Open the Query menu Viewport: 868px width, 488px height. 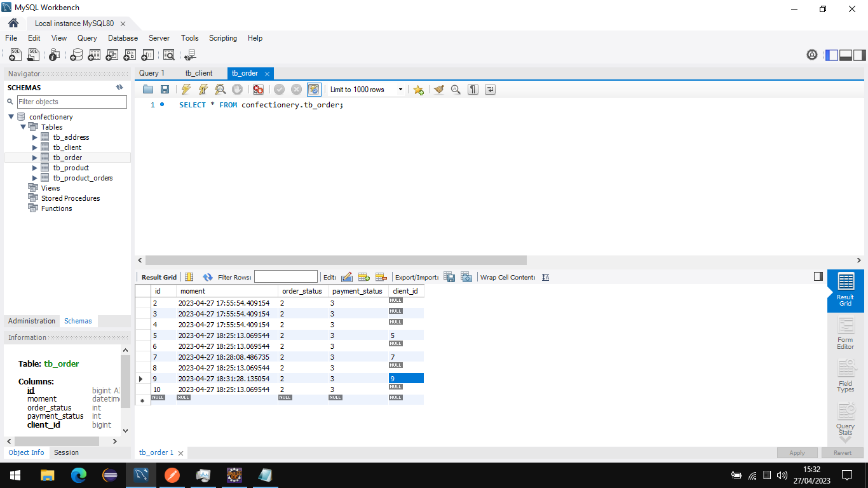[x=87, y=38]
